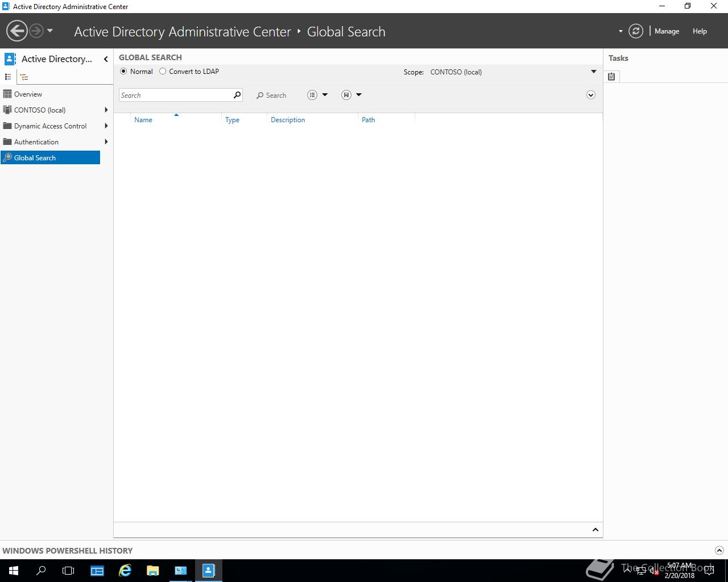Open File Explorer from taskbar
This screenshot has width=728, height=582.
[x=153, y=571]
